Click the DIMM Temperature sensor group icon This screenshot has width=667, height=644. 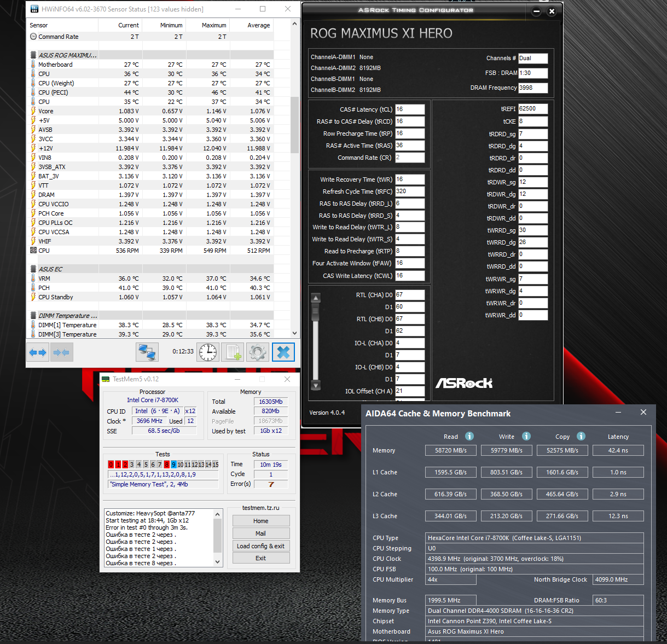click(33, 316)
